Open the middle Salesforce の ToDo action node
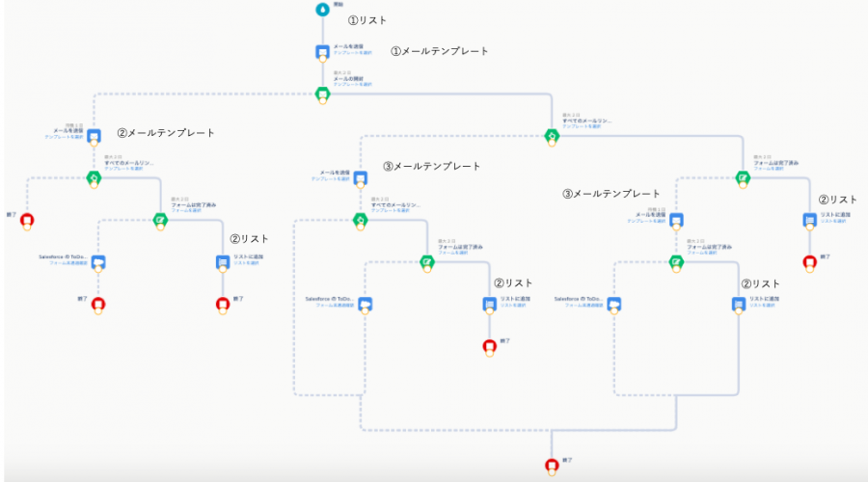This screenshot has height=482, width=868. tap(366, 304)
